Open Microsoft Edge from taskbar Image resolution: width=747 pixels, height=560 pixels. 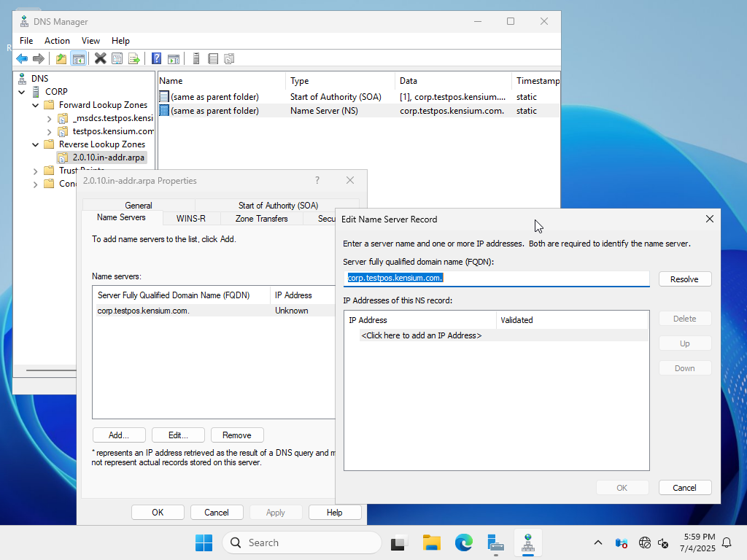click(x=463, y=542)
